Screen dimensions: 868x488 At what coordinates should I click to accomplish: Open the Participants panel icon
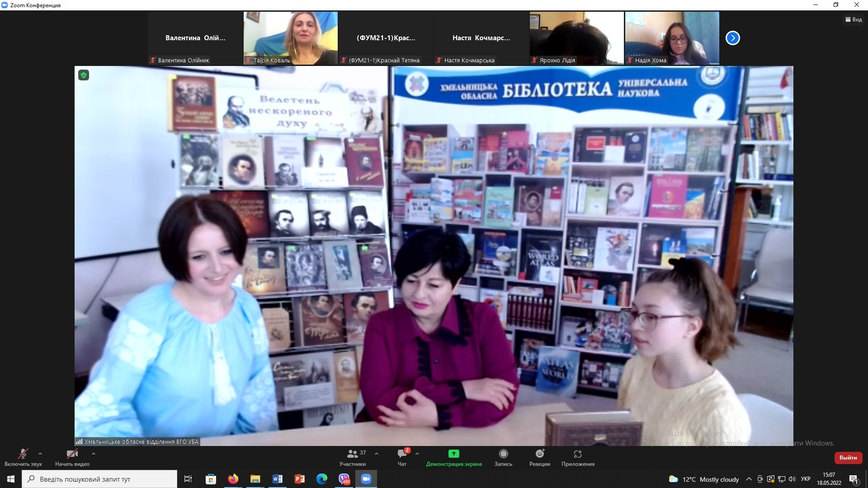pos(353,454)
